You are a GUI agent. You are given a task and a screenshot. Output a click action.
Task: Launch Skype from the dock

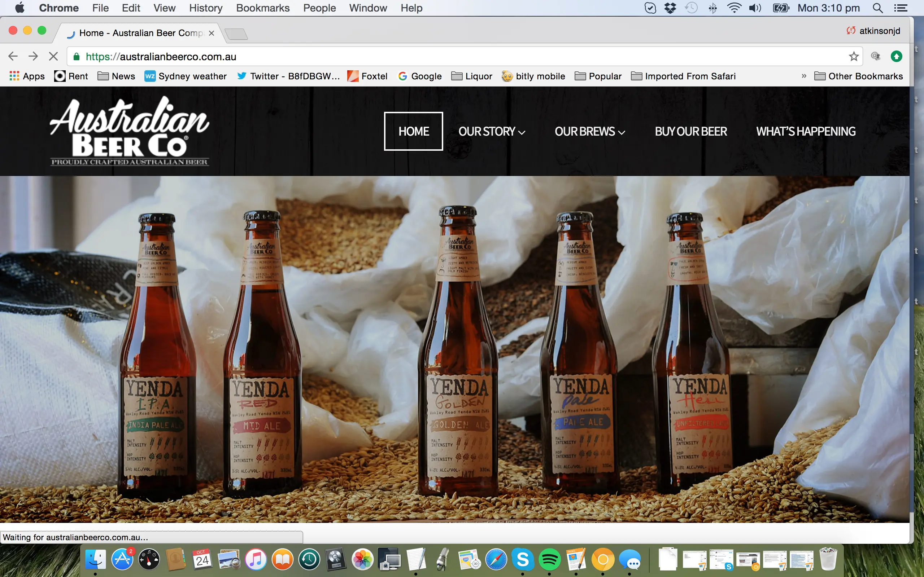[523, 559]
